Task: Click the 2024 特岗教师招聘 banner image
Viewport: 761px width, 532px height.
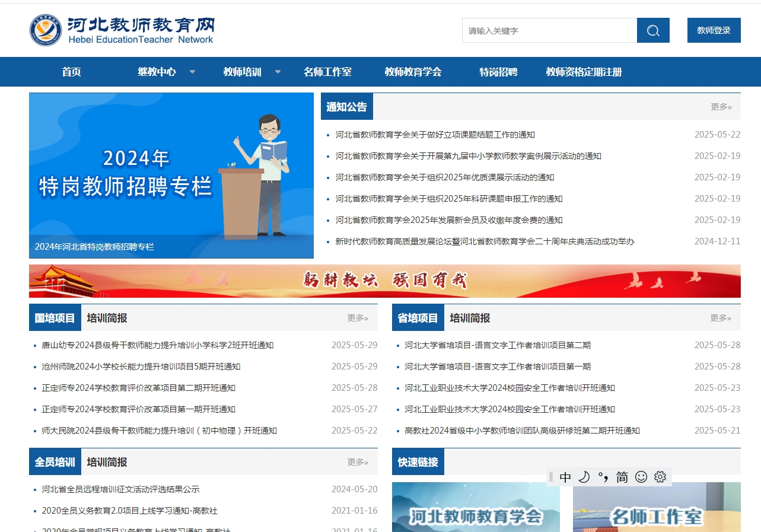Action: point(171,175)
